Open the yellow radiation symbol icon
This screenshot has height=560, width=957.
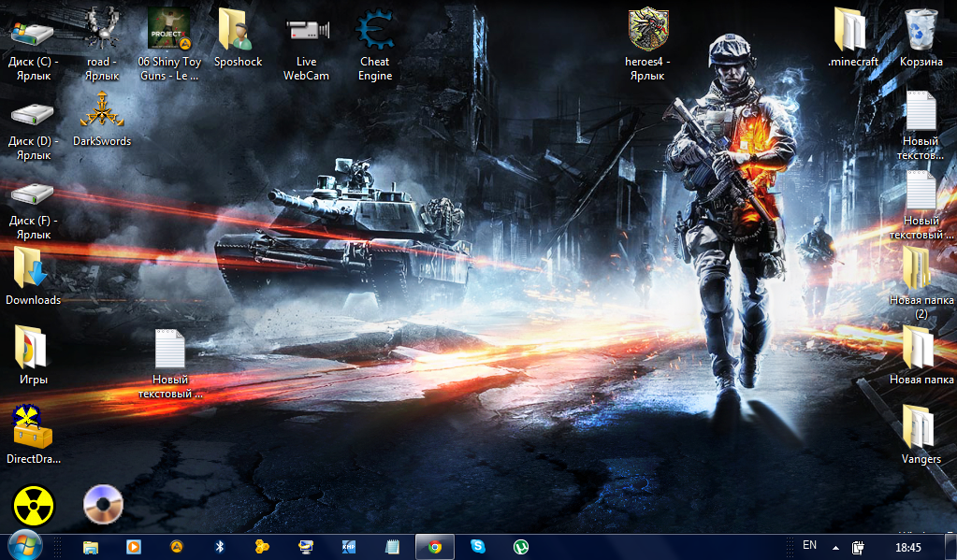(34, 506)
